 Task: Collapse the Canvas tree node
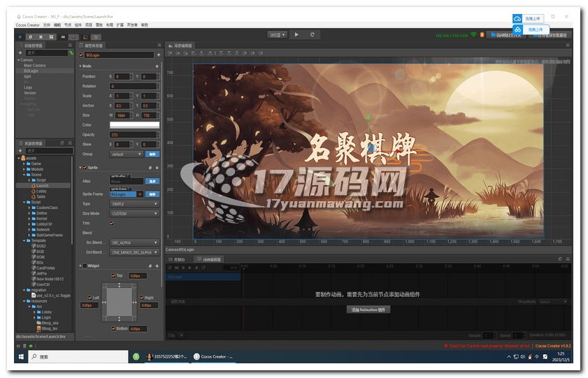[x=18, y=60]
